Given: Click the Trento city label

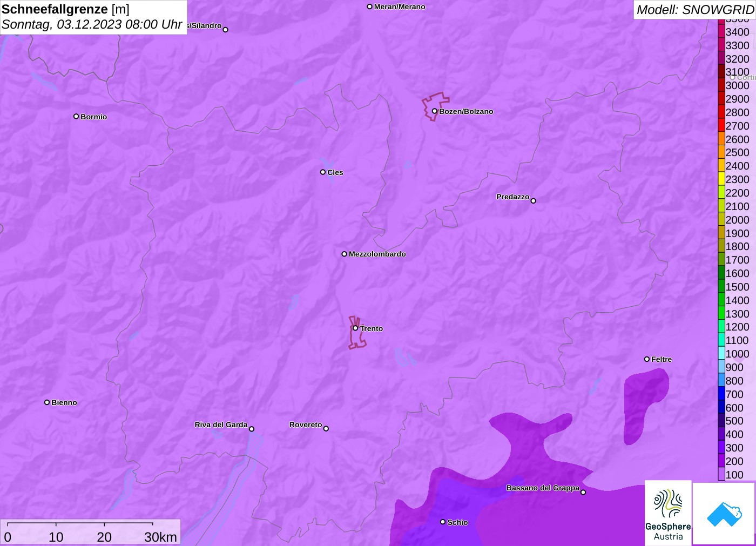Looking at the screenshot, I should click(x=372, y=328).
